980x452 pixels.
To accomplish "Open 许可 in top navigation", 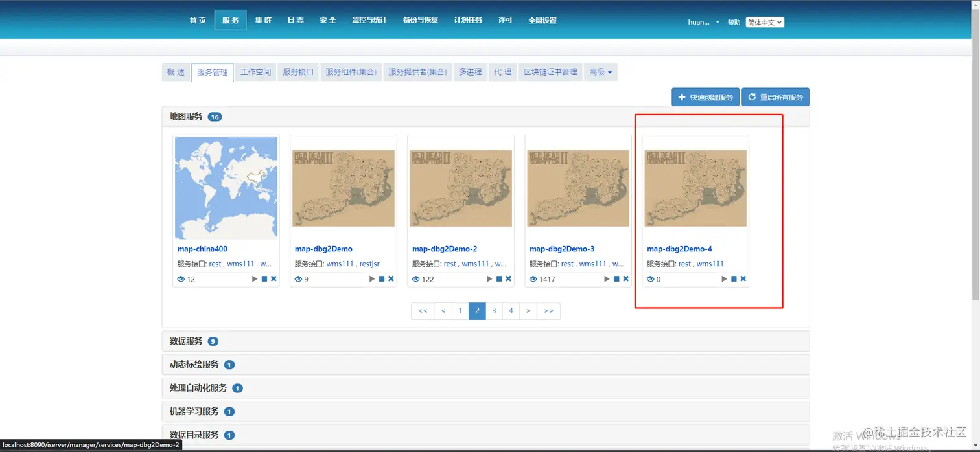I will click(x=506, y=20).
